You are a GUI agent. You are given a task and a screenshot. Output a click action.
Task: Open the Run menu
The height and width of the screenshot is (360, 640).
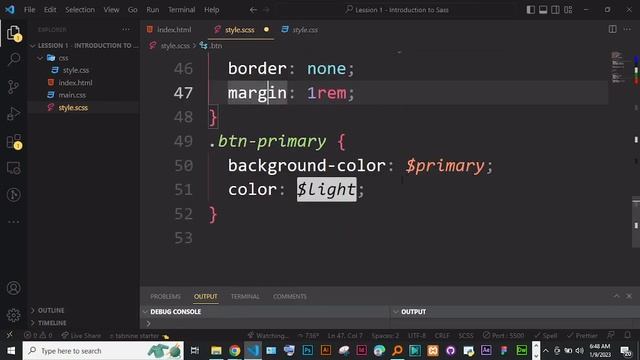click(x=153, y=10)
